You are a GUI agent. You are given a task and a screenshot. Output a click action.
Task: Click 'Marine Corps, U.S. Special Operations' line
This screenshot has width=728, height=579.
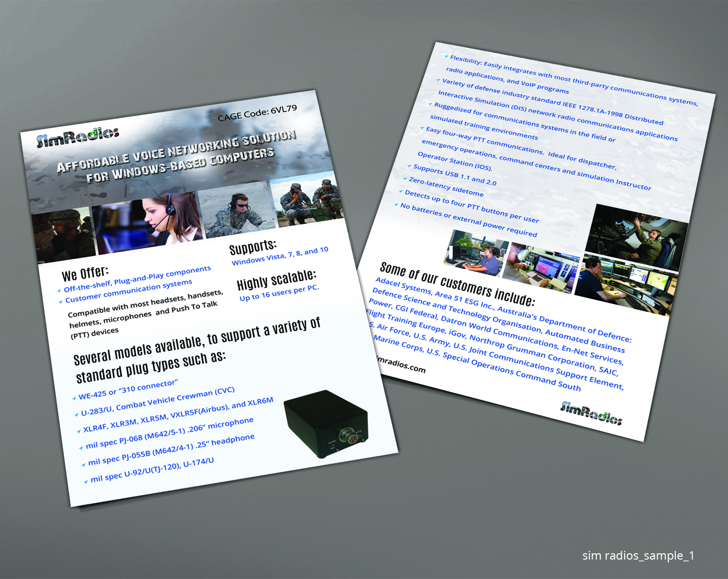click(x=477, y=363)
